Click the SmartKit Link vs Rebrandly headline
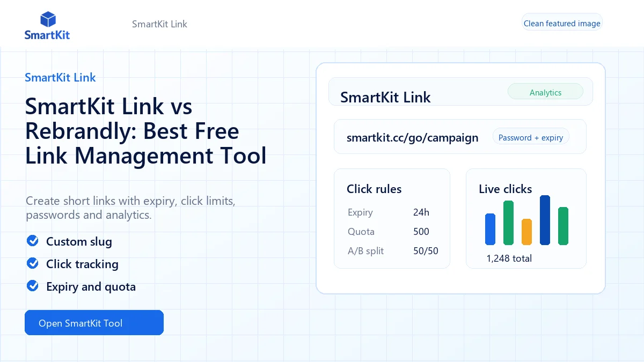The image size is (644, 362). 146,131
